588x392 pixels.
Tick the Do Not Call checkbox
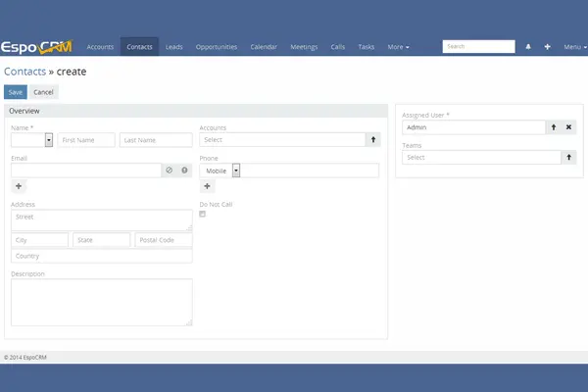(x=203, y=214)
